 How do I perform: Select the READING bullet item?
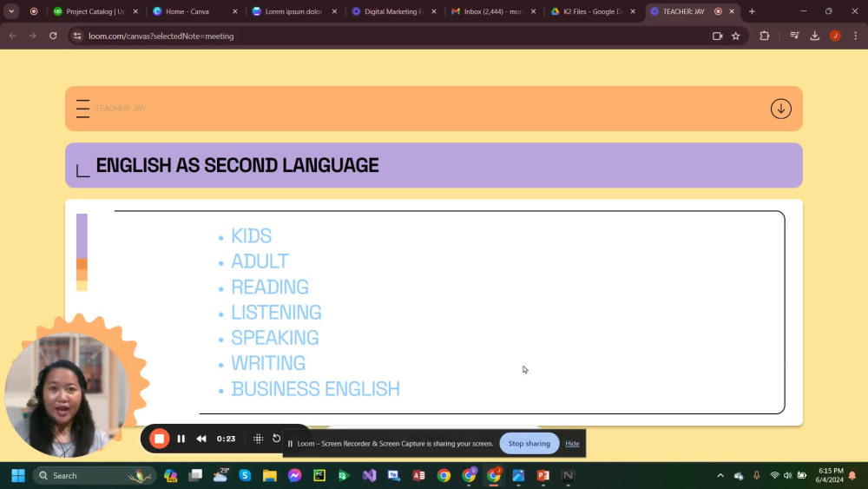pyautogui.click(x=270, y=287)
